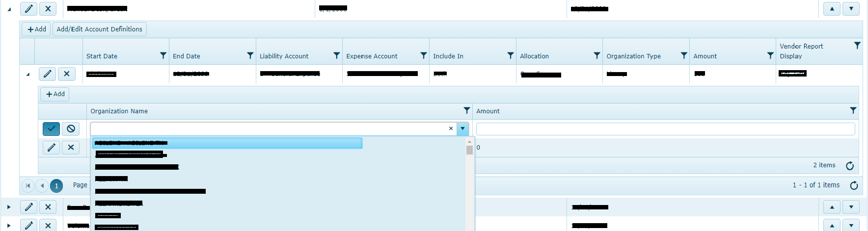Click the filter icon on Start Date column

(163, 56)
